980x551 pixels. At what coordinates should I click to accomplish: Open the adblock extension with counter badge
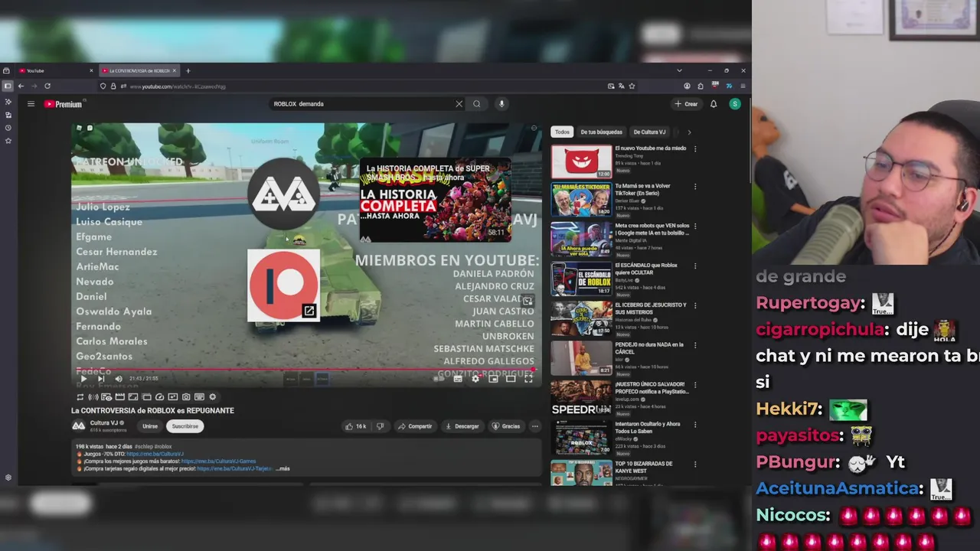click(714, 86)
